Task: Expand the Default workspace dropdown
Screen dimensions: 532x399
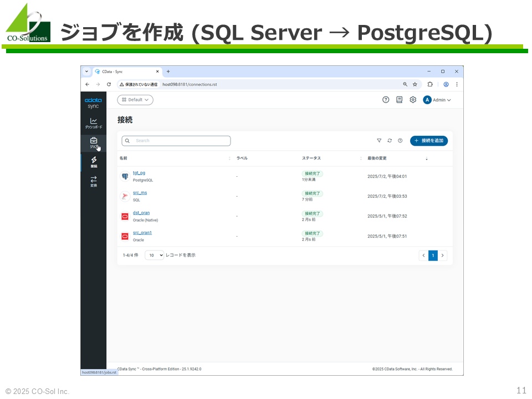Action: coord(135,100)
